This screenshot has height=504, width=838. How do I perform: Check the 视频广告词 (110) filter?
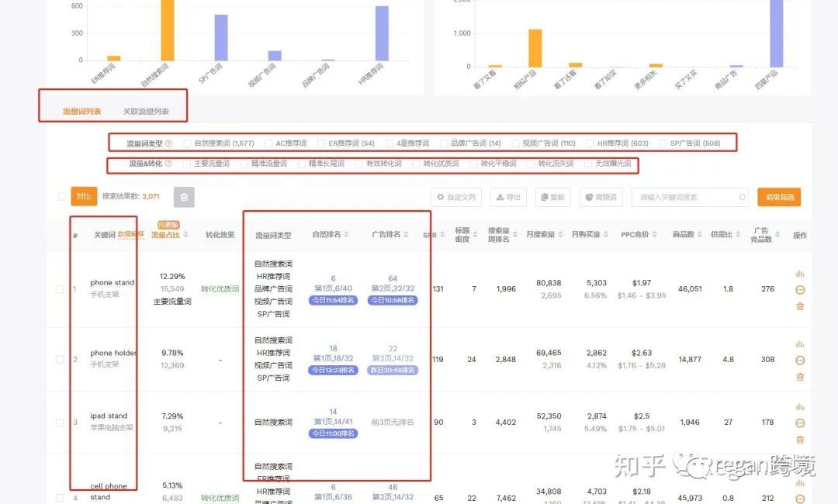click(516, 143)
